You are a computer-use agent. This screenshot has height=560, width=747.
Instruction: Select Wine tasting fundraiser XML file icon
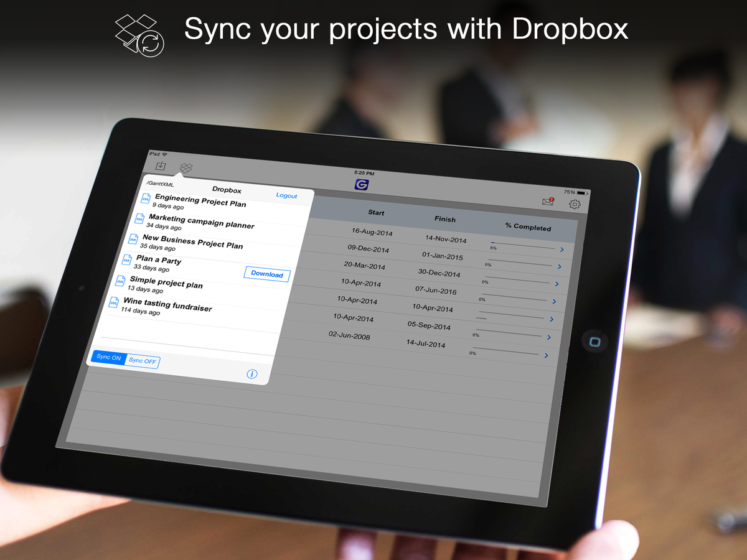[x=114, y=302]
